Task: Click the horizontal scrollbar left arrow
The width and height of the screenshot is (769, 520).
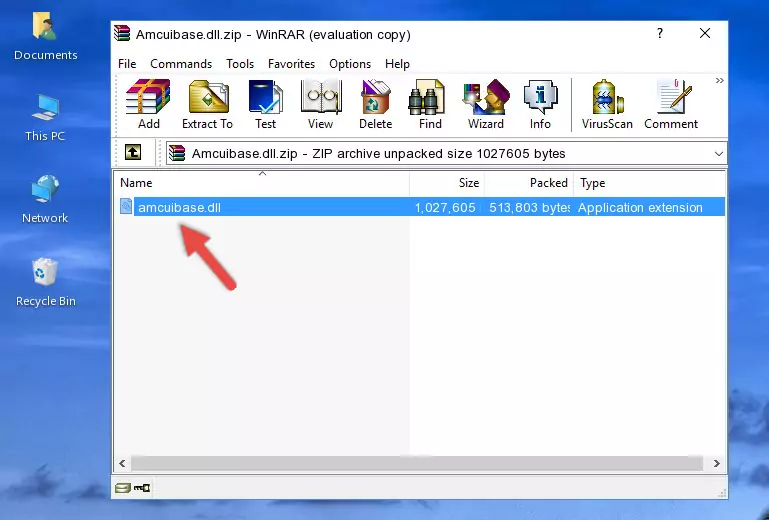Action: pos(123,463)
